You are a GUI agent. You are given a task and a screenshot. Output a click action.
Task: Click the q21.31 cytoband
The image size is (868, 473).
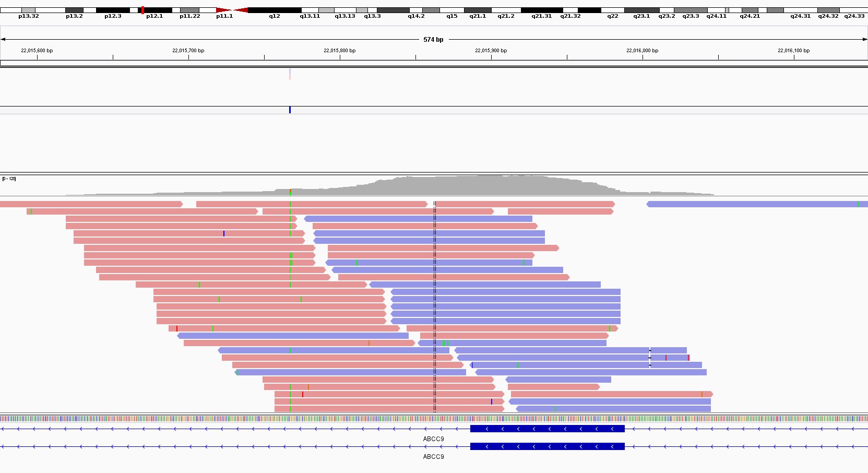(x=542, y=10)
